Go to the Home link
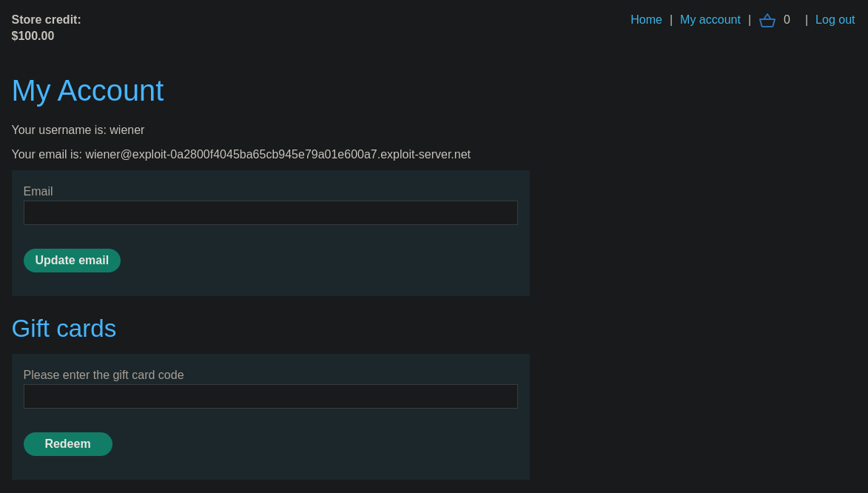Screen dimensions: 868x493 646,20
